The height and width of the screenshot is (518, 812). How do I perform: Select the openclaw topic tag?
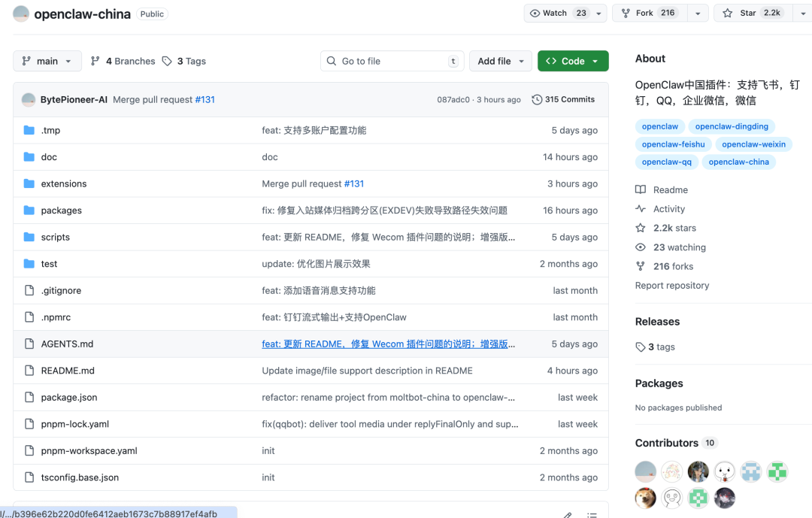pyautogui.click(x=660, y=126)
